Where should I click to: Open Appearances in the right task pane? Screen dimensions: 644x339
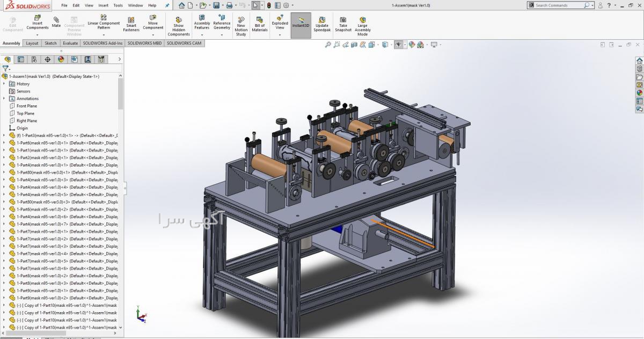639,93
